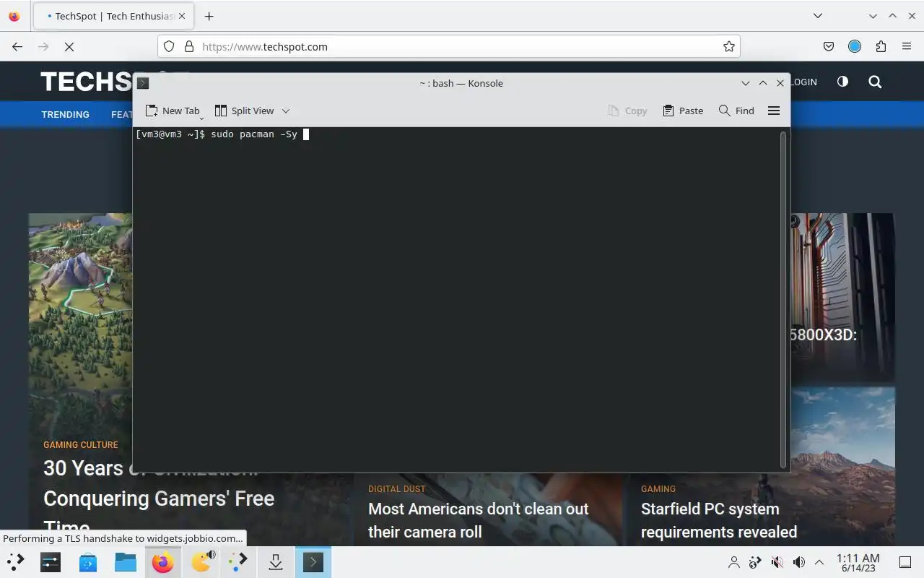Switch to Firefox in the taskbar
This screenshot has width=924, height=578.
click(163, 561)
